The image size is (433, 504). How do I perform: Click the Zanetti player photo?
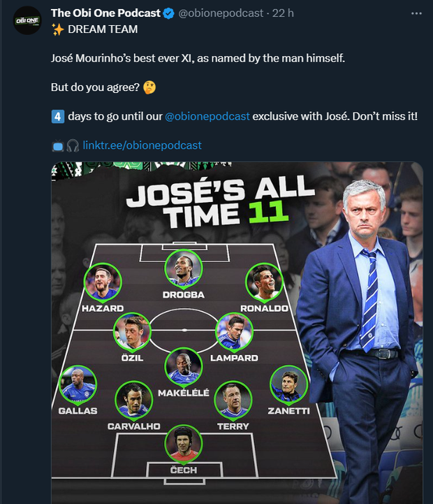[288, 384]
